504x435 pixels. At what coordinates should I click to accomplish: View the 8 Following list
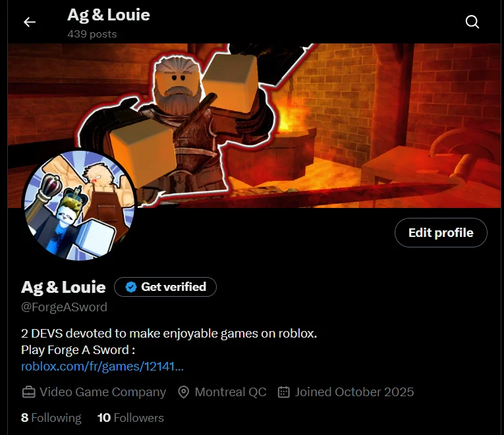51,418
